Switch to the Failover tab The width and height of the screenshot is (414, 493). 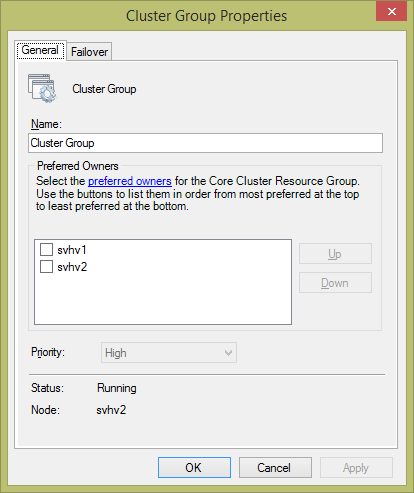(89, 52)
